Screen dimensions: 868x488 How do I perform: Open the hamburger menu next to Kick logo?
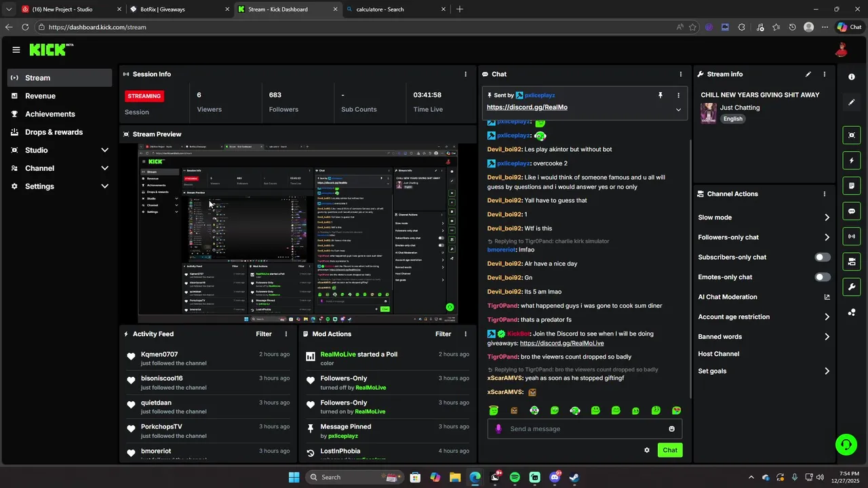16,49
